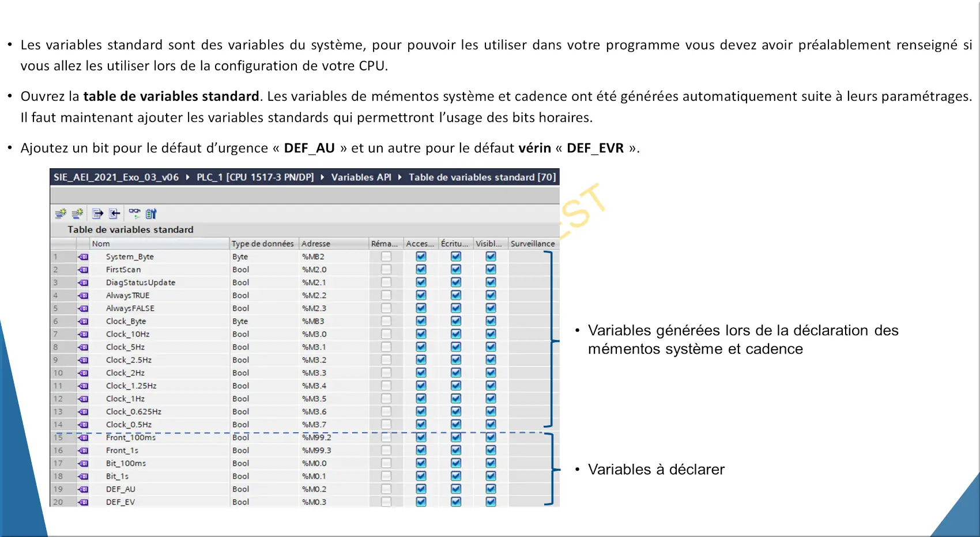Click the Acces... column header
The image size is (980, 537).
click(421, 244)
